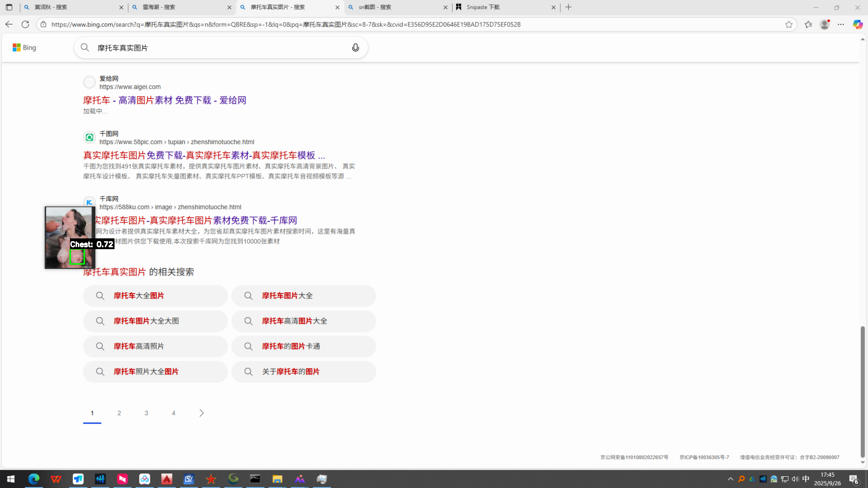Click the user profile icon
868x488 pixels.
click(824, 24)
